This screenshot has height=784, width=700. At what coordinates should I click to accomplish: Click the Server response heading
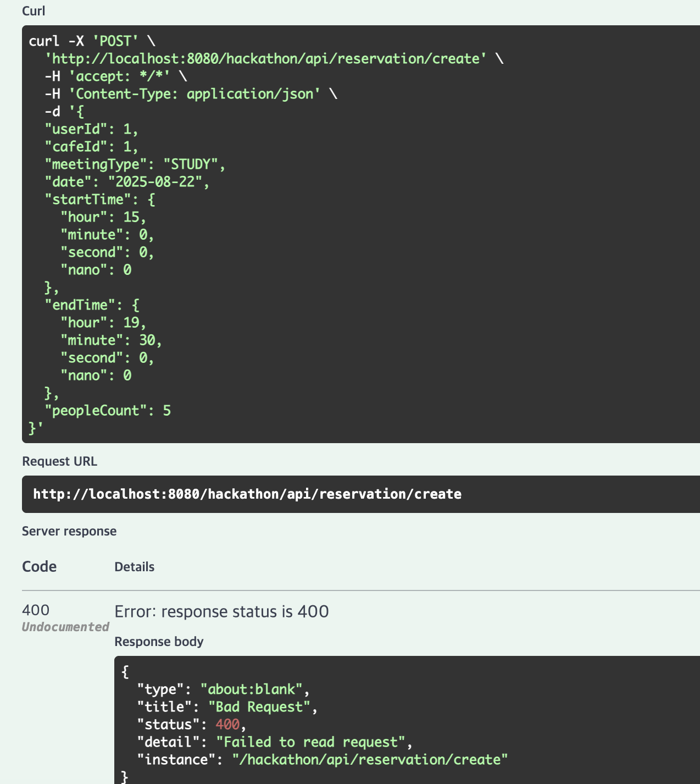coord(69,531)
